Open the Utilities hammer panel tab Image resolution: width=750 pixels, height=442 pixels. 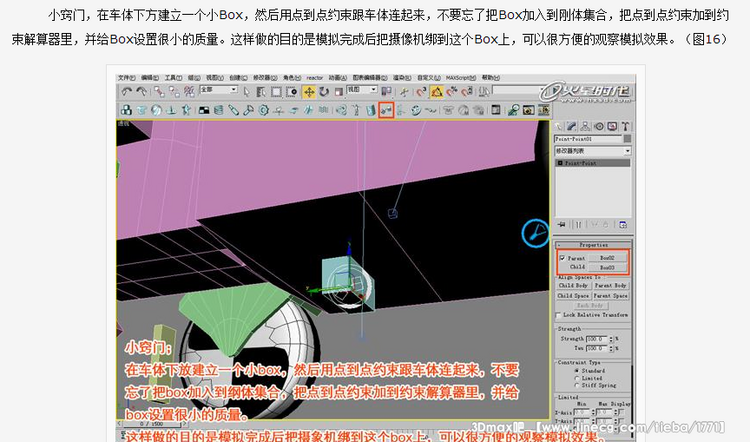(x=625, y=126)
